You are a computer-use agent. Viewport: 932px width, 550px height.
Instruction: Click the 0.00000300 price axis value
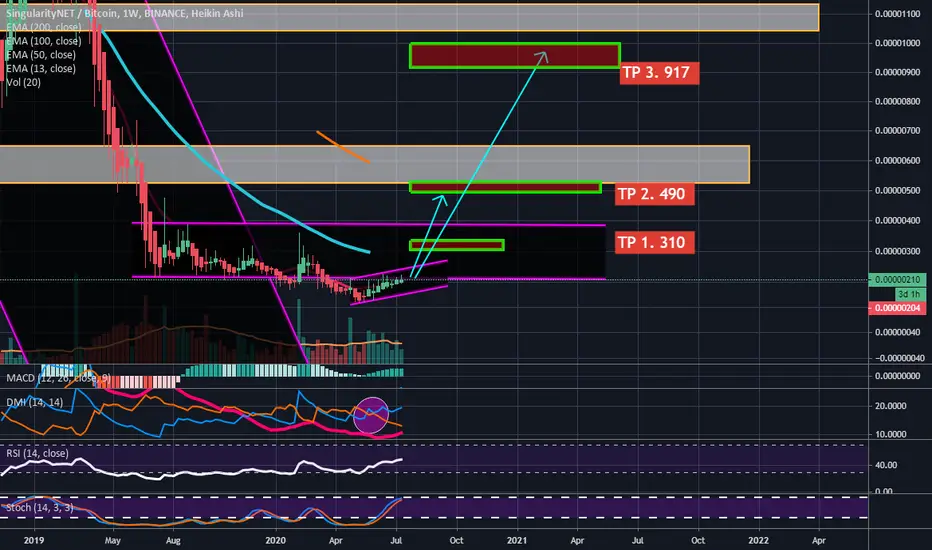[898, 252]
